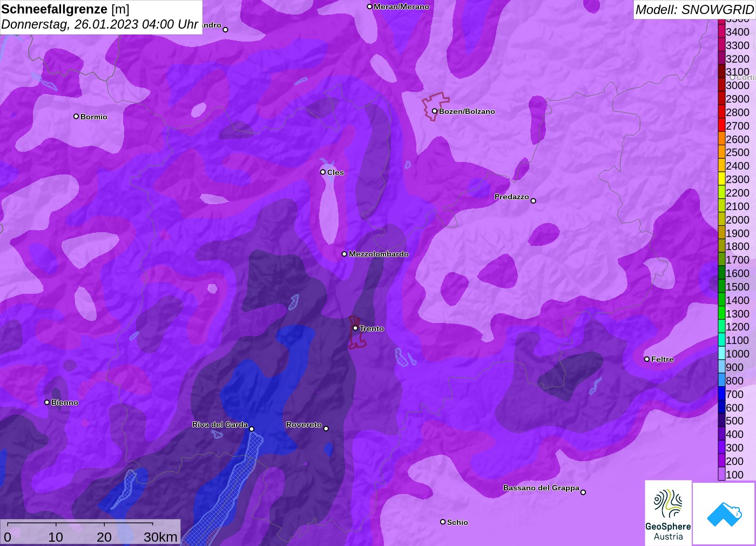Click the "Modell: SNOWGRID" label

(x=694, y=10)
